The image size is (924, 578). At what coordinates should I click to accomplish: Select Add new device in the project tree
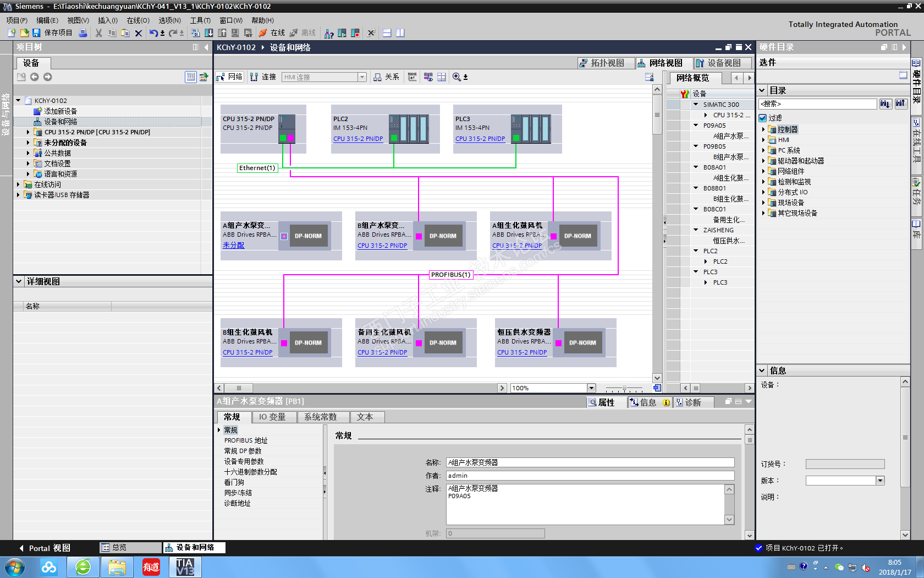pyautogui.click(x=61, y=111)
